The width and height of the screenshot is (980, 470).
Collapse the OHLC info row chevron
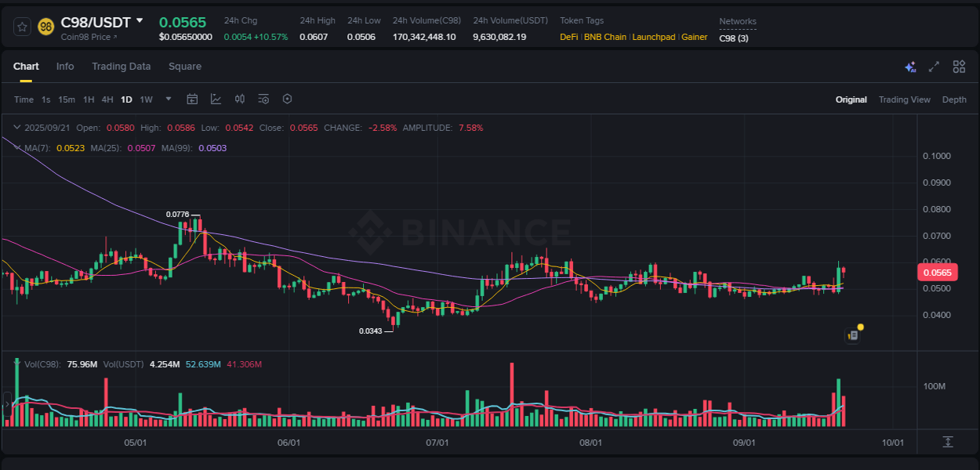16,127
